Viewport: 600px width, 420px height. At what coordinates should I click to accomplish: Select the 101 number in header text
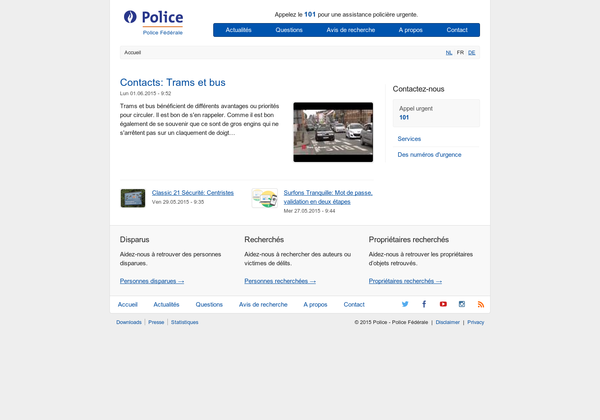310,15
